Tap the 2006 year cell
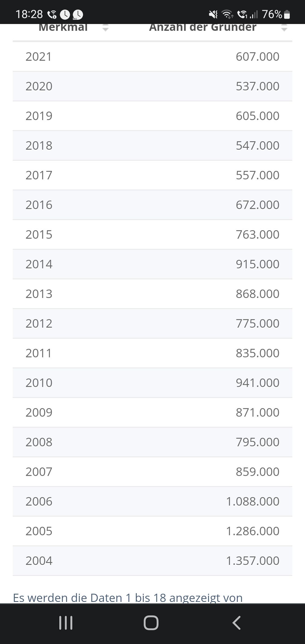Viewport: 305px width, 644px height. coord(39,501)
